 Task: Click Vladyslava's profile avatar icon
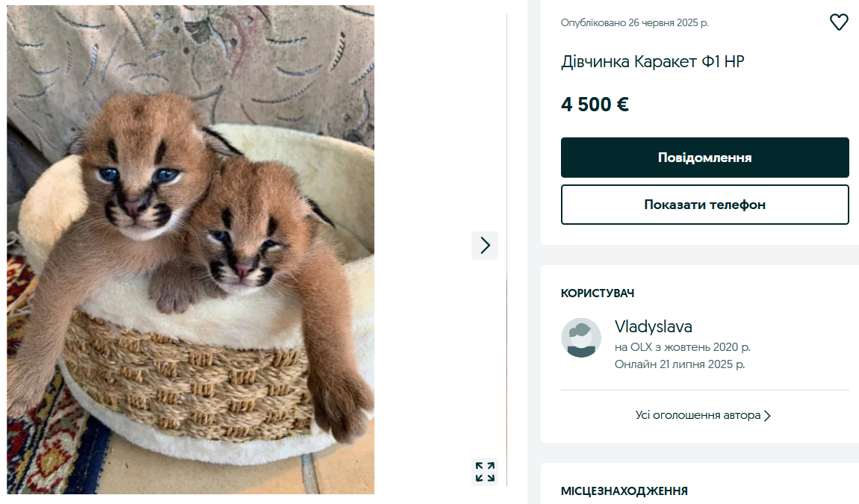pos(580,337)
